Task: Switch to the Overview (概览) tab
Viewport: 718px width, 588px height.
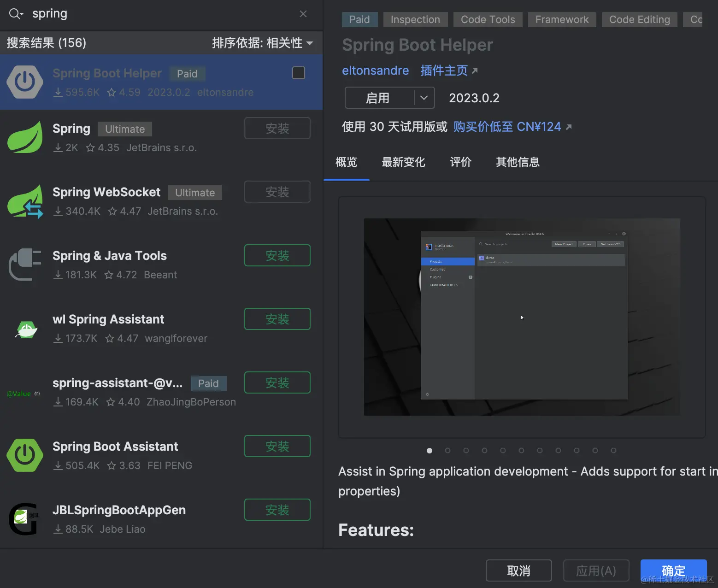Action: [x=346, y=162]
